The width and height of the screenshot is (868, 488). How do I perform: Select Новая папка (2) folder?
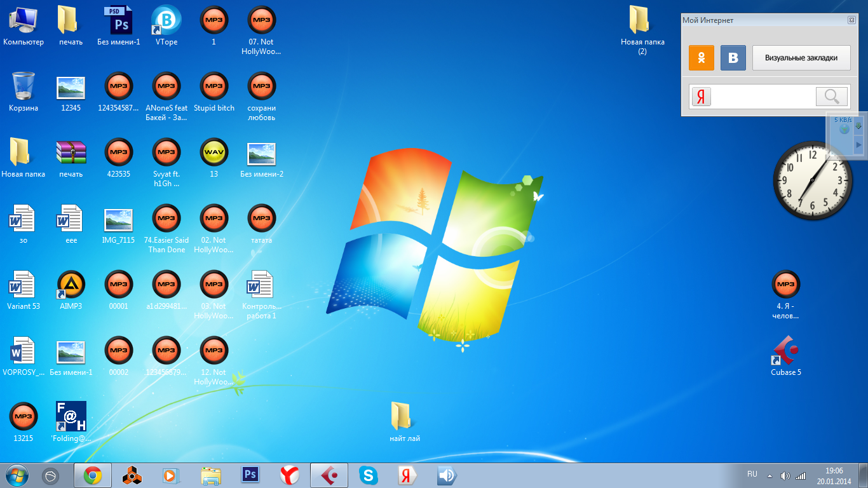(642, 30)
